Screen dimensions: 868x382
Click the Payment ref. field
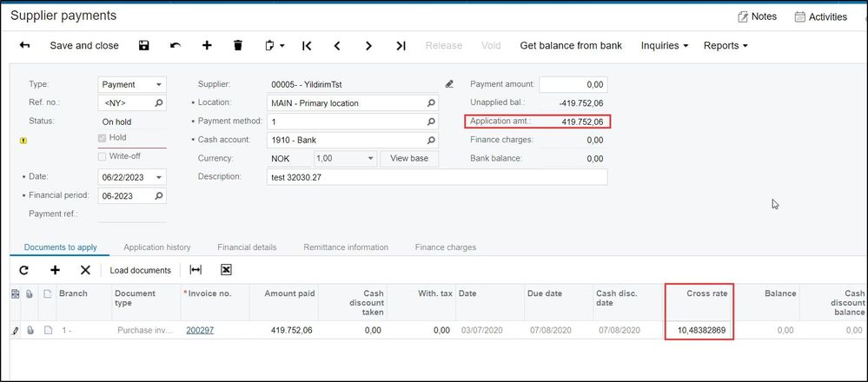tap(132, 214)
